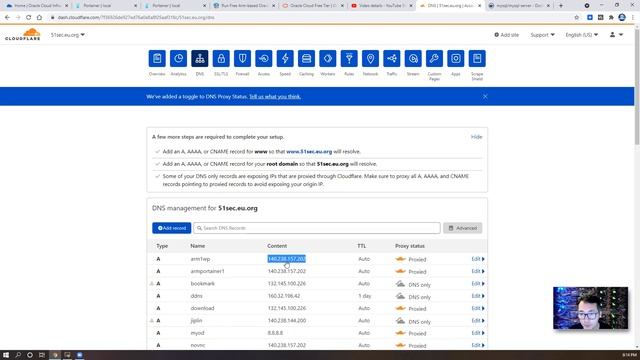Open the Apps section icon
The height and width of the screenshot is (360, 640).
tap(456, 59)
